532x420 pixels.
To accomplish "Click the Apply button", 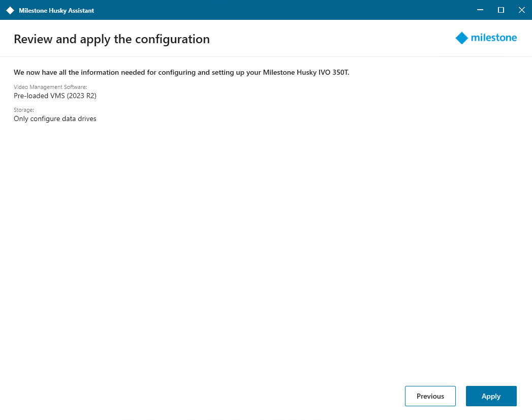I will [x=491, y=396].
